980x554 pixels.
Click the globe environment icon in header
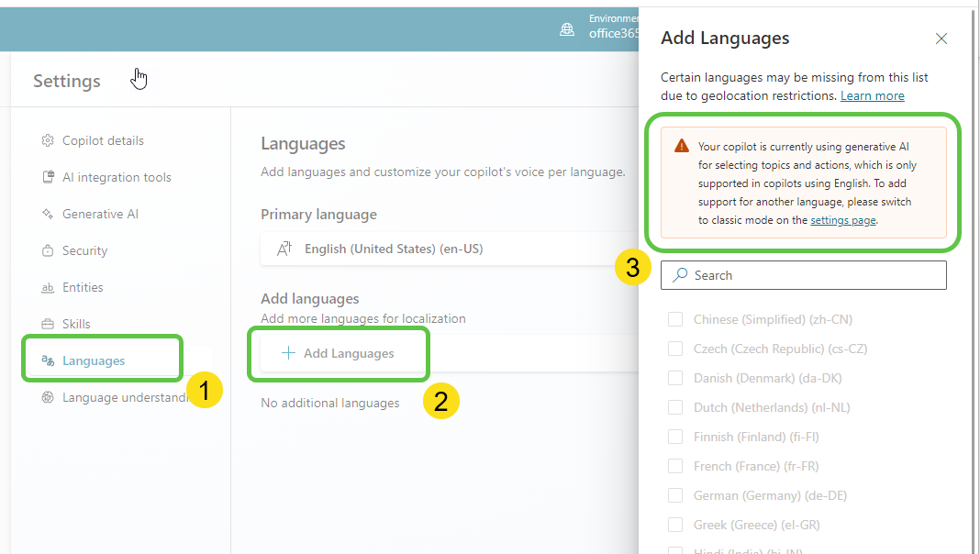coord(566,28)
